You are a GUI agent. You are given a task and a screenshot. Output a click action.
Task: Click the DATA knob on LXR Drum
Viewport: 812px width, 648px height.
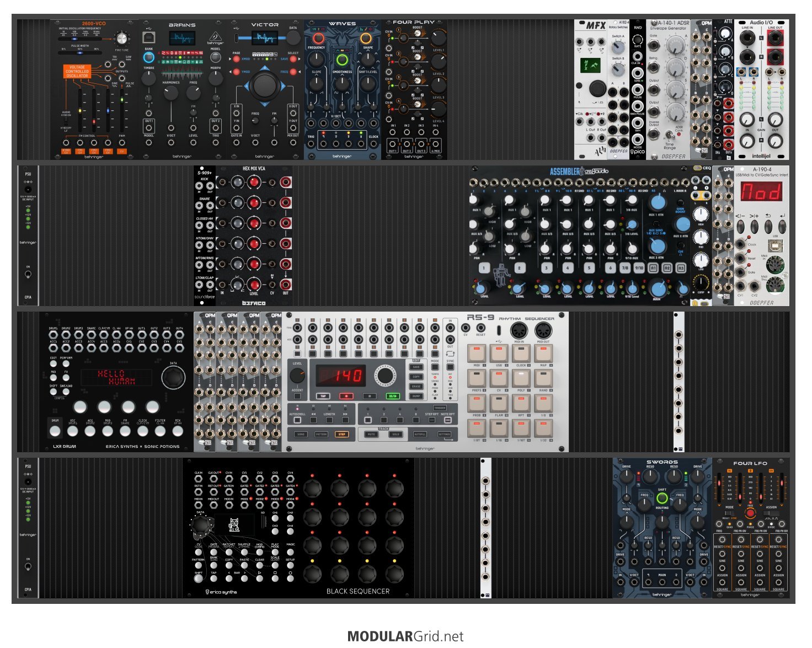point(173,377)
